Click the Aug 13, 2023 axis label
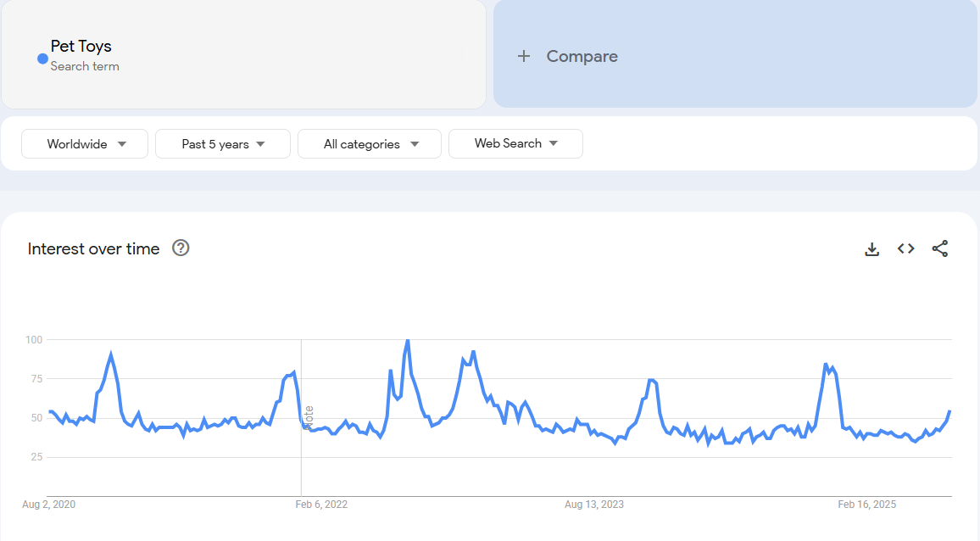The width and height of the screenshot is (980, 541). 594,505
